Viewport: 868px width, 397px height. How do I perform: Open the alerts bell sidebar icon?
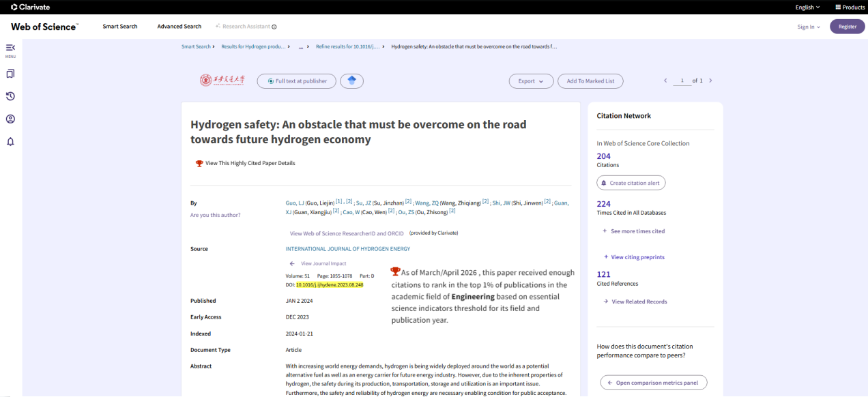tap(10, 142)
